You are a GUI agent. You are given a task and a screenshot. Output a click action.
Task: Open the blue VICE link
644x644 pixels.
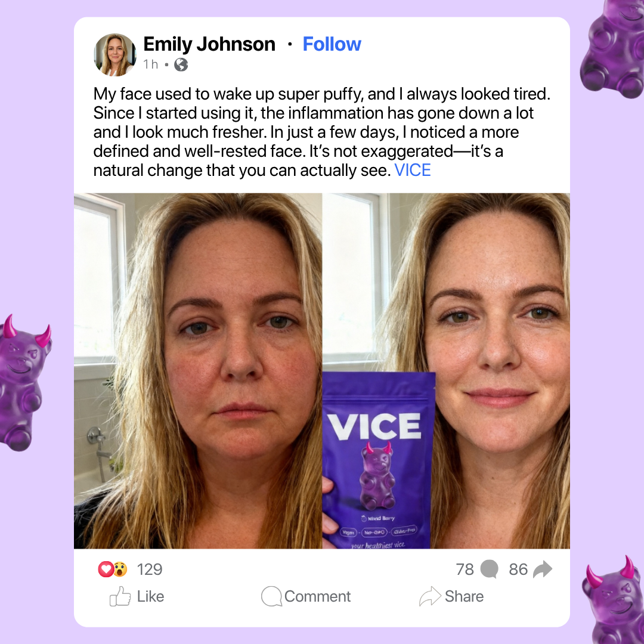click(413, 170)
